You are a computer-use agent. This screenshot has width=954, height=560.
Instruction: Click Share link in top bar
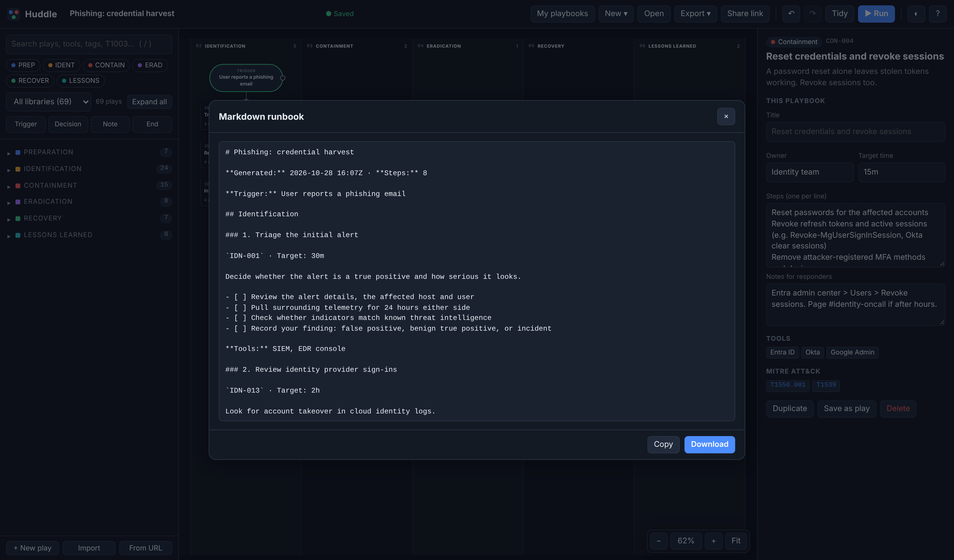tap(745, 14)
